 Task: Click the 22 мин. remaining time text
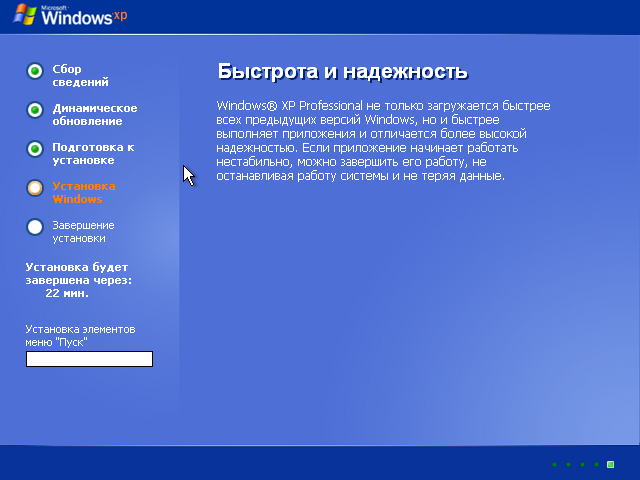tap(67, 293)
